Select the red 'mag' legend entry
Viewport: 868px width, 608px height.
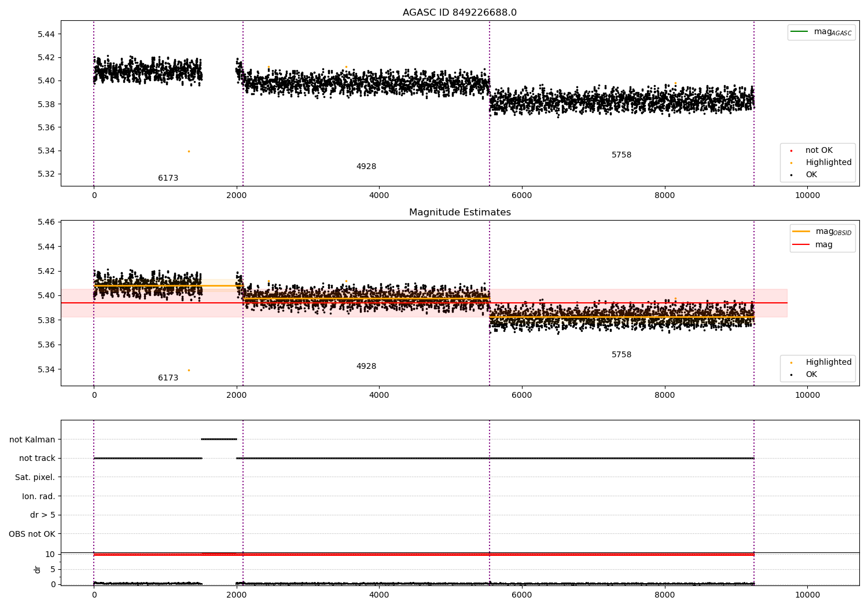pos(813,244)
